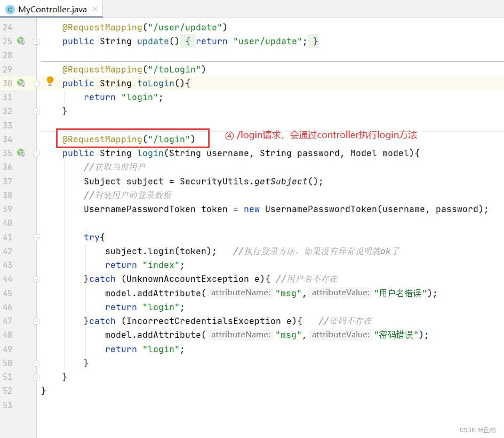
Task: Click the //封装用户的登录数据 comment
Action: coord(127,195)
